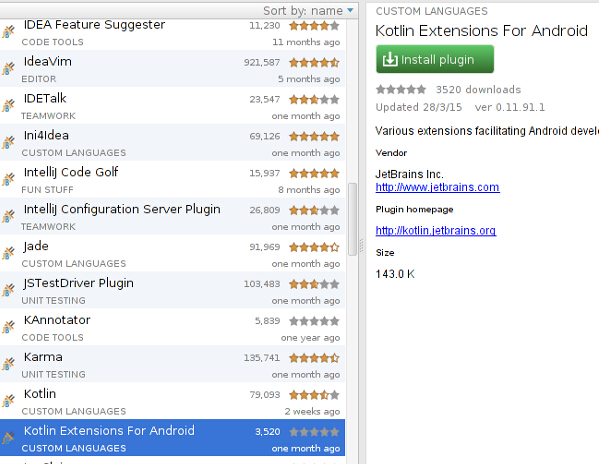Select the IntelliJ Code Golf plugin name
615x465 pixels.
[x=71, y=172]
